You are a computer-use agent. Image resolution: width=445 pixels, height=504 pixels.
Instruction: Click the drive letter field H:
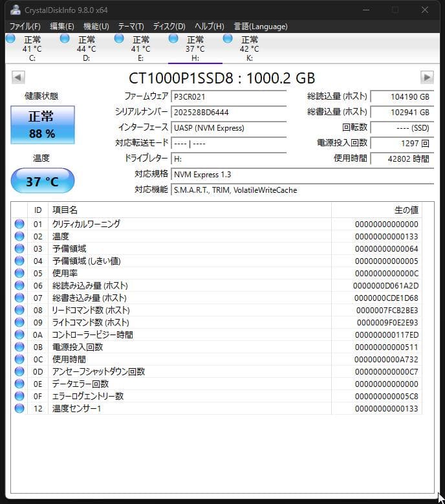pos(228,159)
